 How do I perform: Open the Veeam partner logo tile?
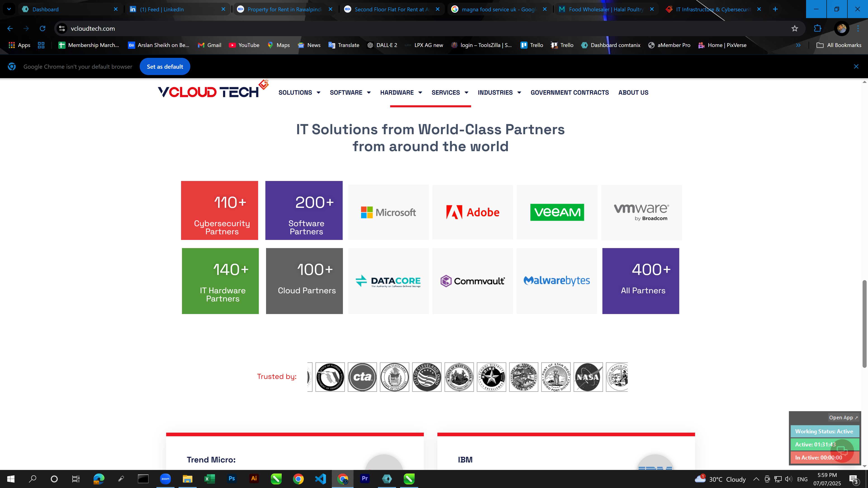coord(557,212)
